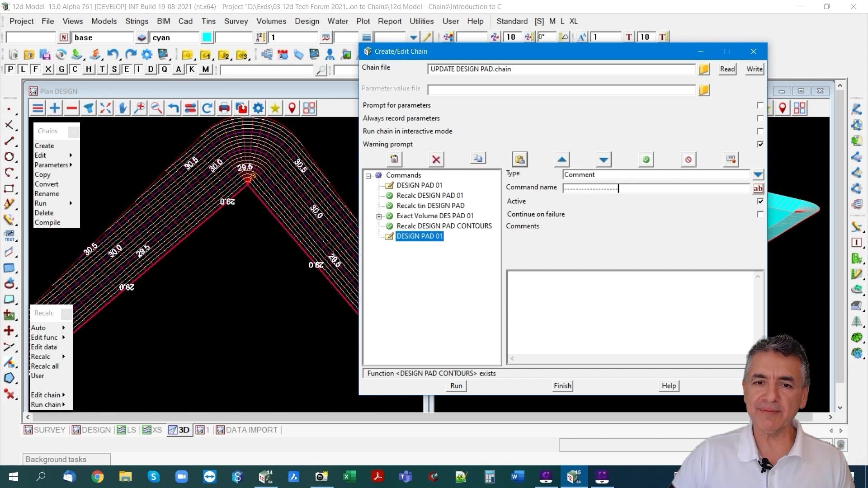Open the Design menu

(307, 21)
